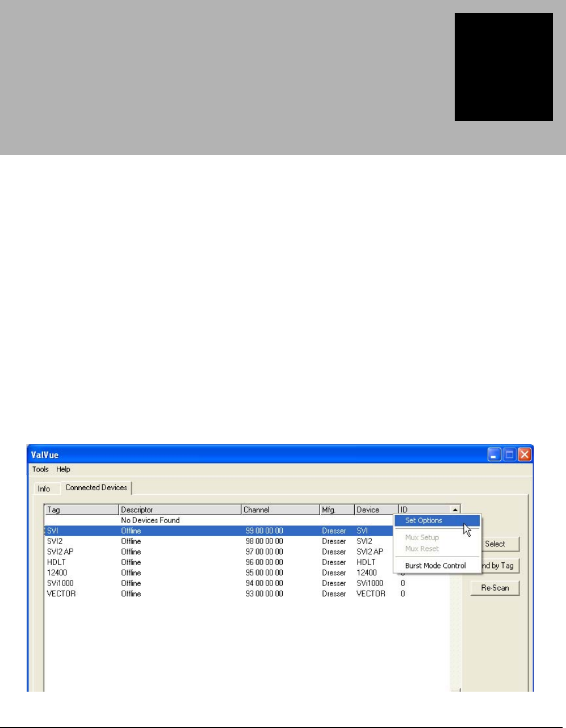Click the Mfg. column header
This screenshot has height=728, width=566.
click(337, 510)
